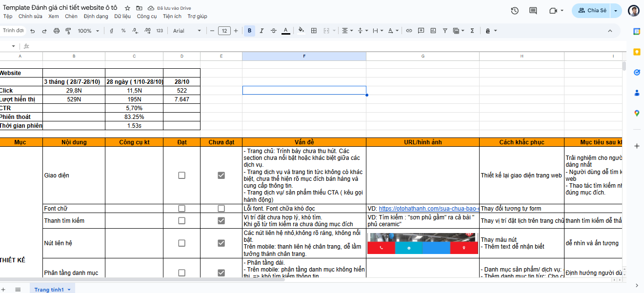Open the zoom 100% dropdown
This screenshot has height=293, width=644.
click(x=88, y=31)
